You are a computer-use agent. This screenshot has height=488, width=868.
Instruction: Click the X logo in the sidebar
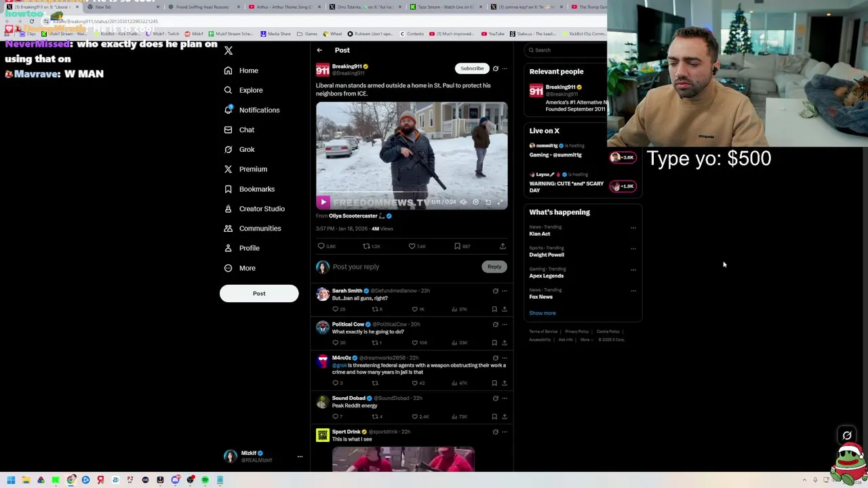[x=229, y=51]
